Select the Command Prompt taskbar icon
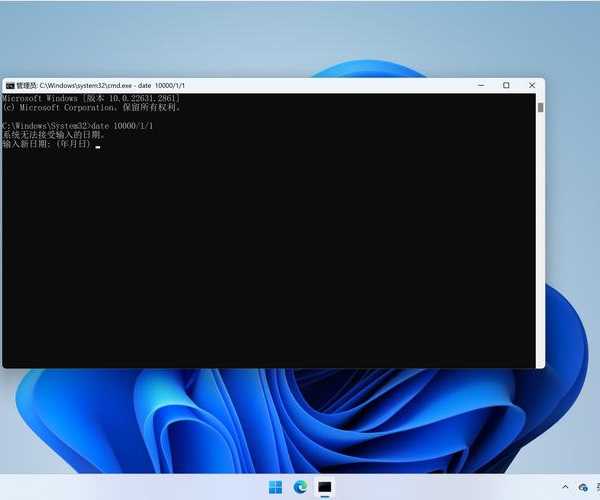Image resolution: width=600 pixels, height=500 pixels. point(325,487)
